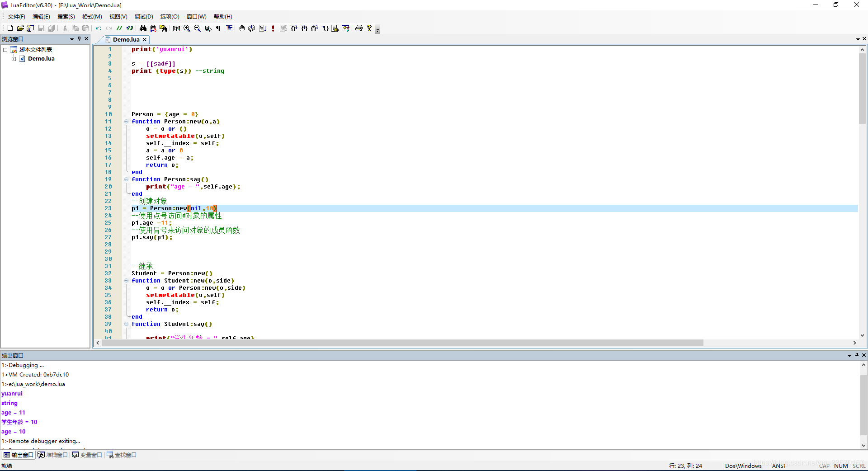
Task: Open a file using the folder icon
Action: (x=20, y=28)
